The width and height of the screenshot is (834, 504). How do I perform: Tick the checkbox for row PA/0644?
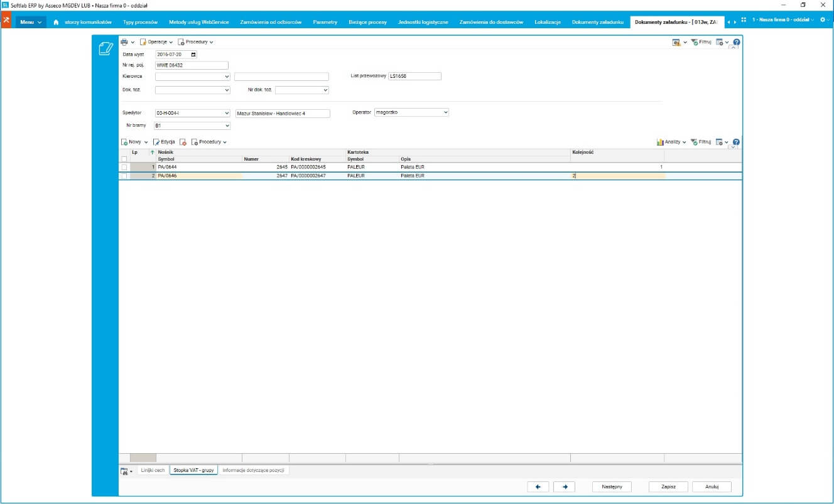[x=124, y=168]
